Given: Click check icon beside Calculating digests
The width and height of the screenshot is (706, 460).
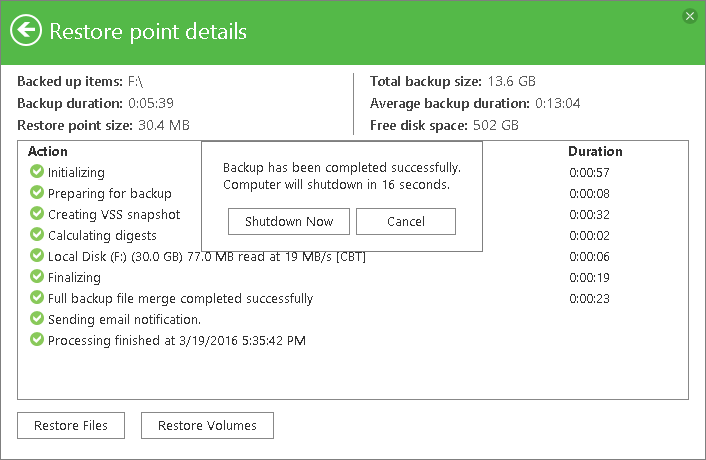Looking at the screenshot, I should click(x=37, y=235).
